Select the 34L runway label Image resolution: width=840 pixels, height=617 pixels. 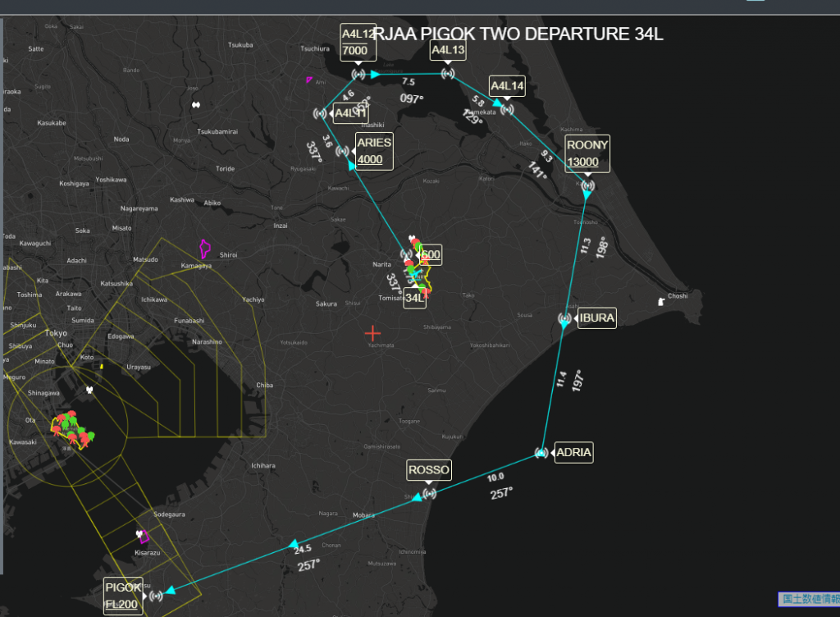coord(415,298)
